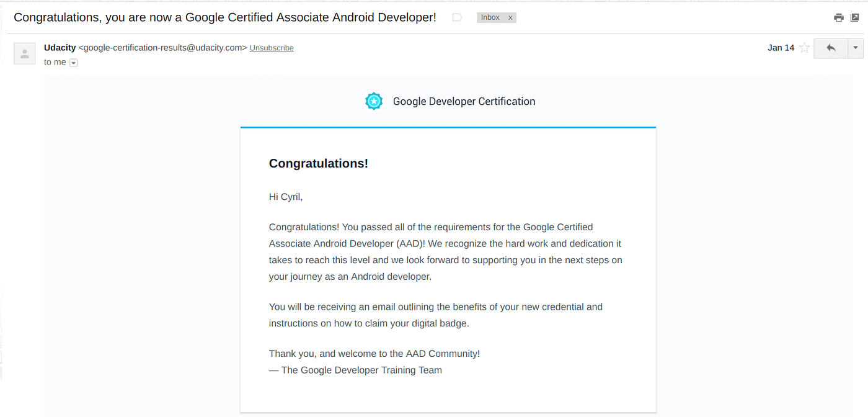This screenshot has height=417, width=868.
Task: Click the sender name Udacity
Action: tap(60, 48)
